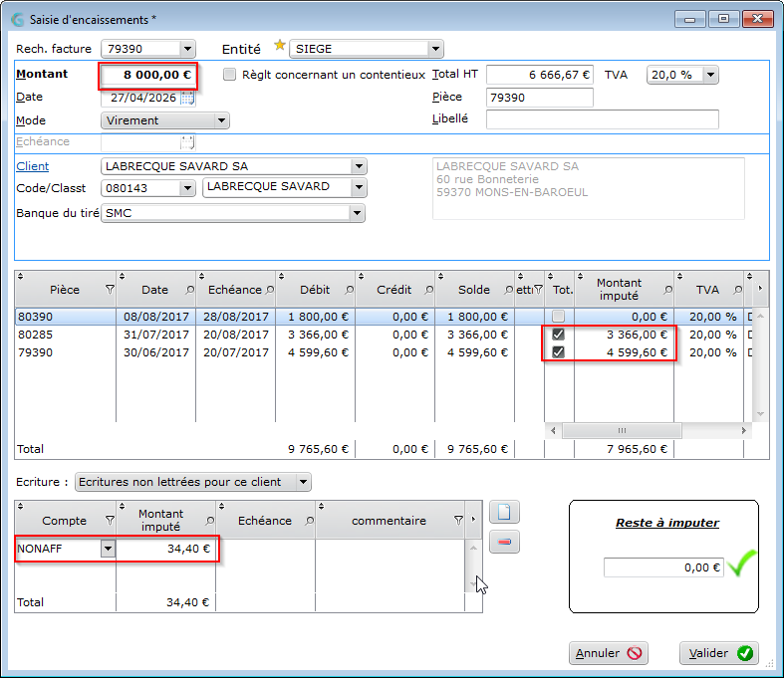Search the Solde column magnifier icon
784x678 pixels.
pyautogui.click(x=508, y=290)
